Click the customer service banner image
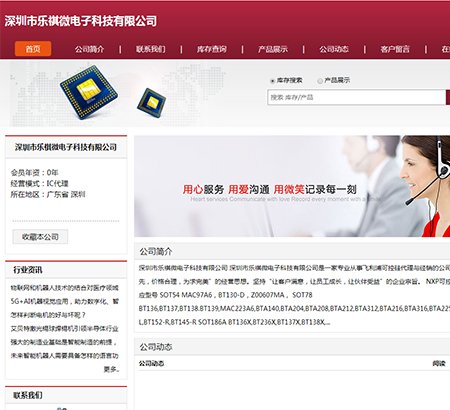The image size is (450, 410). [x=292, y=186]
